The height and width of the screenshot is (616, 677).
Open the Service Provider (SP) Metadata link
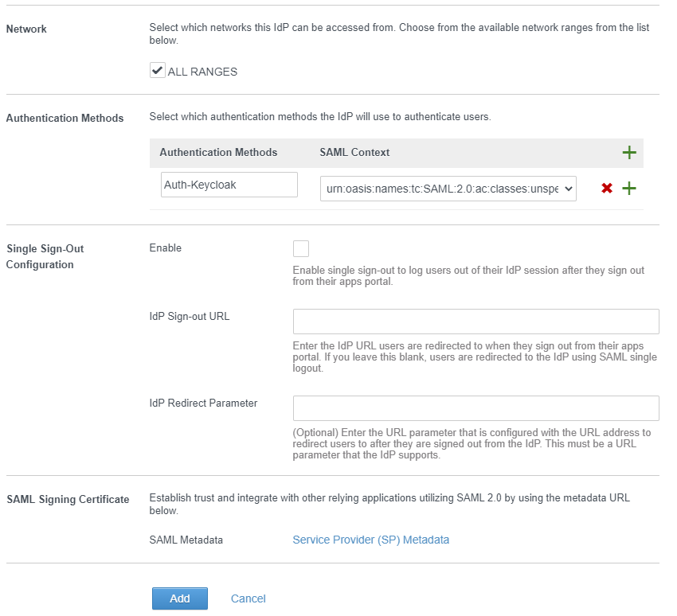point(371,540)
